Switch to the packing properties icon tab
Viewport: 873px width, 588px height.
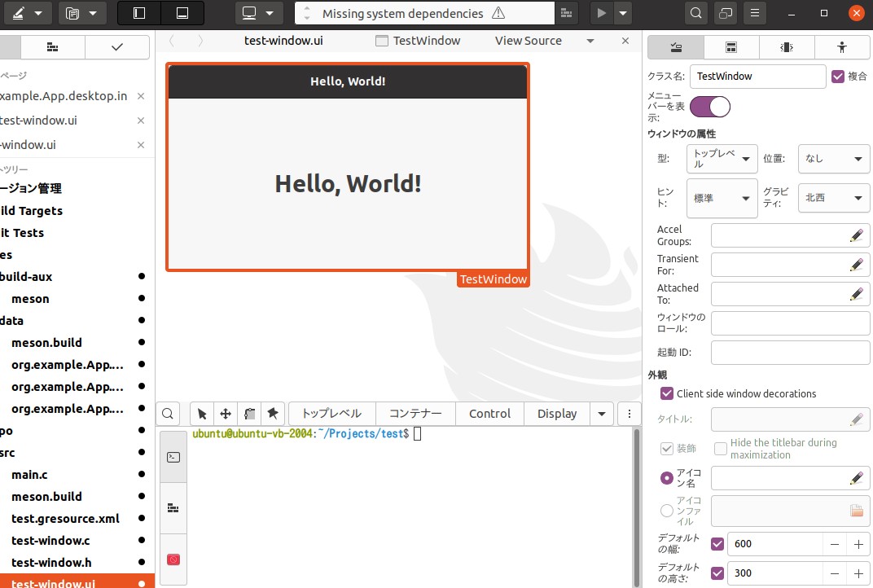tap(731, 47)
